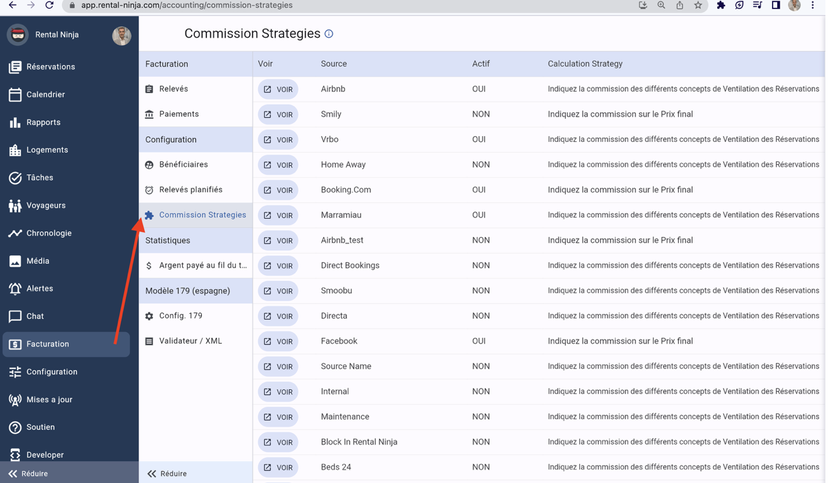Click the Booking.Com source name
This screenshot has height=483, width=828.
[x=346, y=190]
